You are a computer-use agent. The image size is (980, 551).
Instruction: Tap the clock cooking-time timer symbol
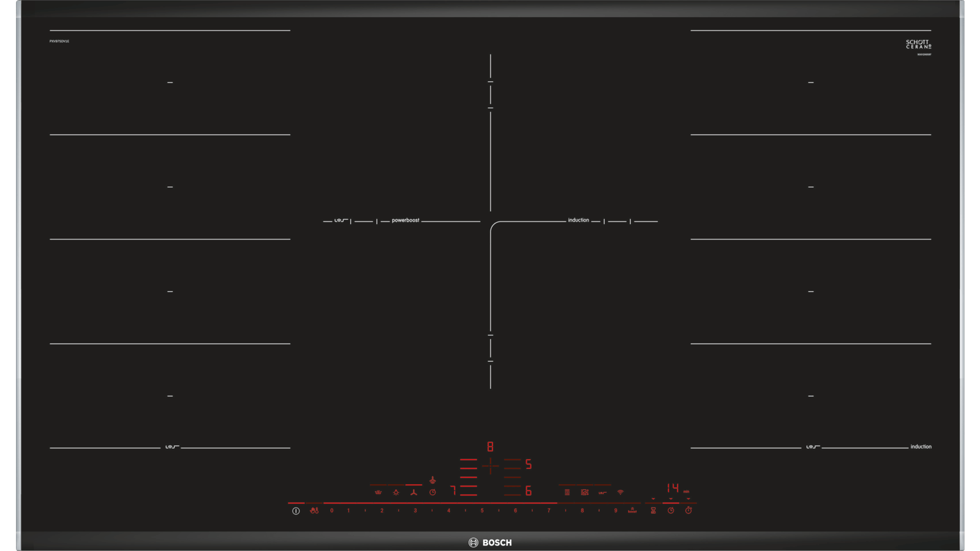click(x=671, y=510)
